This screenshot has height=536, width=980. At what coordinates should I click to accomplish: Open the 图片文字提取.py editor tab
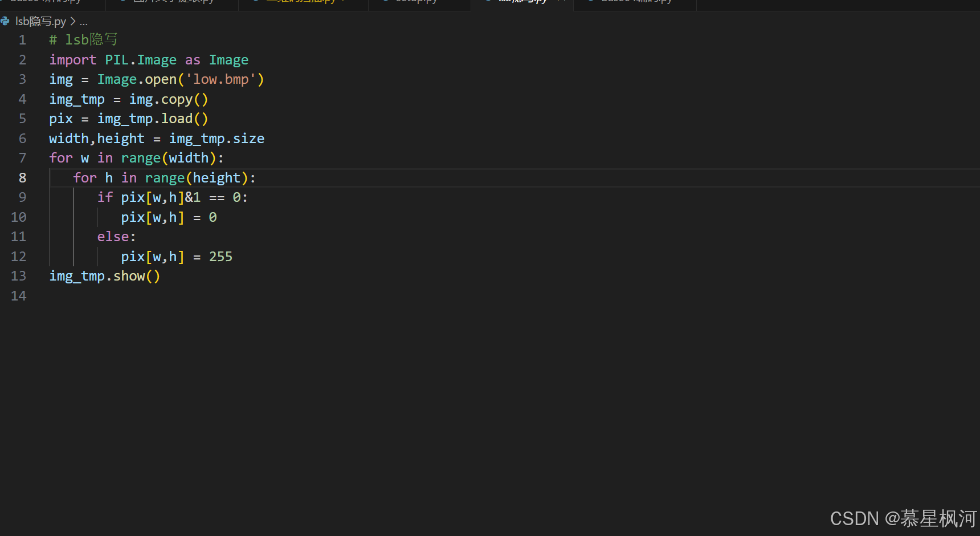click(x=171, y=2)
